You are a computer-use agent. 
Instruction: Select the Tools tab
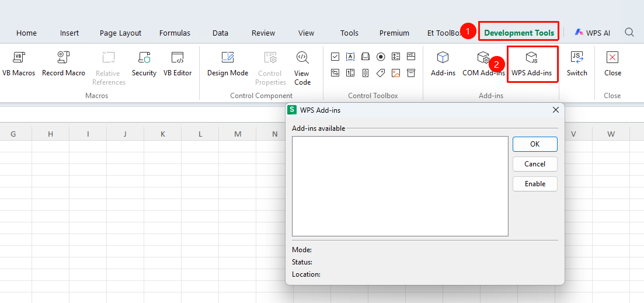(350, 33)
